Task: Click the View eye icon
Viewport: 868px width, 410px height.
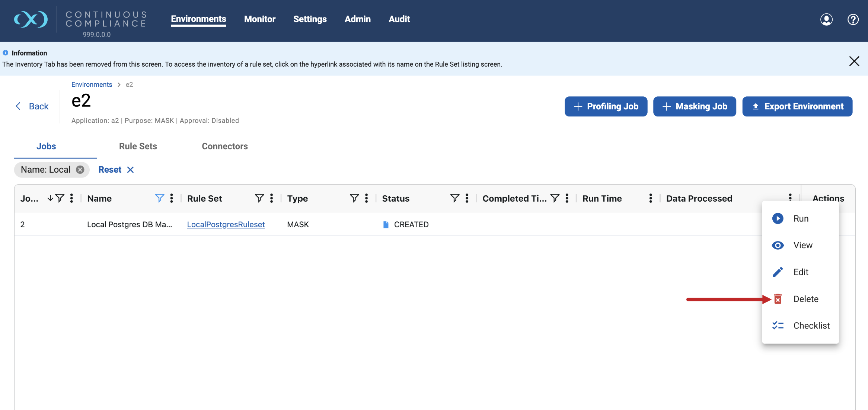Action: pyautogui.click(x=778, y=245)
